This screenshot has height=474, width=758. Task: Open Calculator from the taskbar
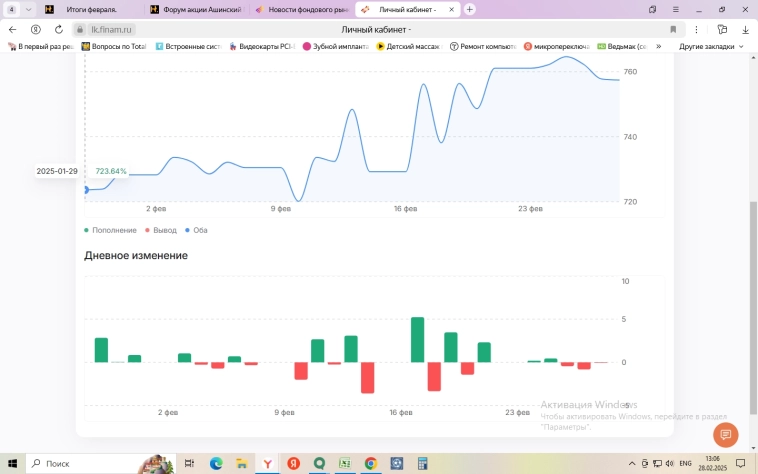[x=423, y=464]
